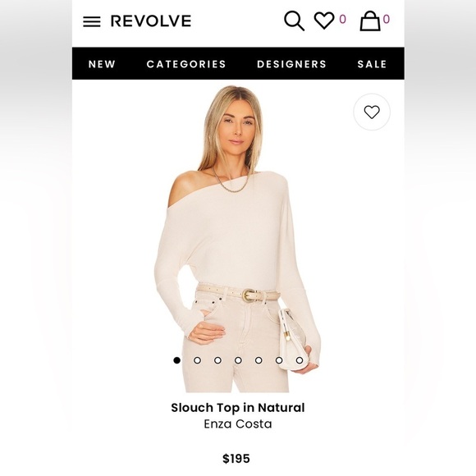Favorite product with circular heart button
Viewport: 476px width, 476px height.
(x=372, y=112)
